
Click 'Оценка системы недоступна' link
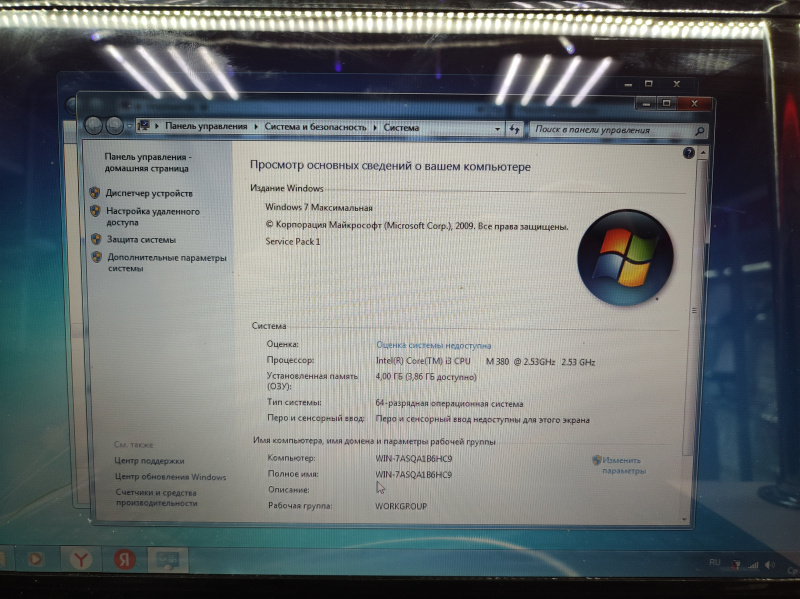[x=433, y=344]
